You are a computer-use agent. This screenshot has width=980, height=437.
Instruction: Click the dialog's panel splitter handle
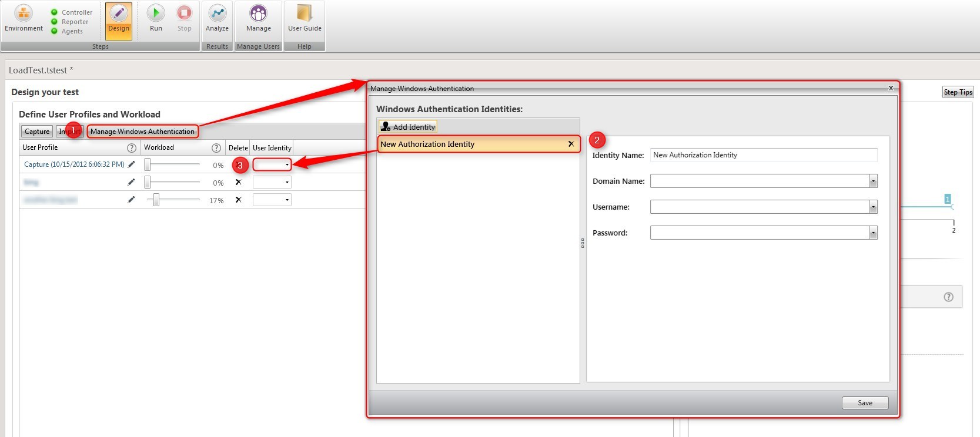tap(583, 243)
